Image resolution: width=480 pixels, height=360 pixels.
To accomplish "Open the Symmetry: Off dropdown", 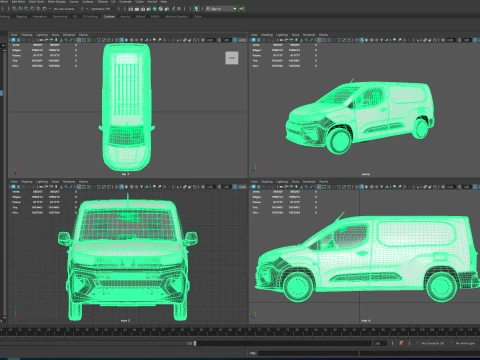I will 99,9.
